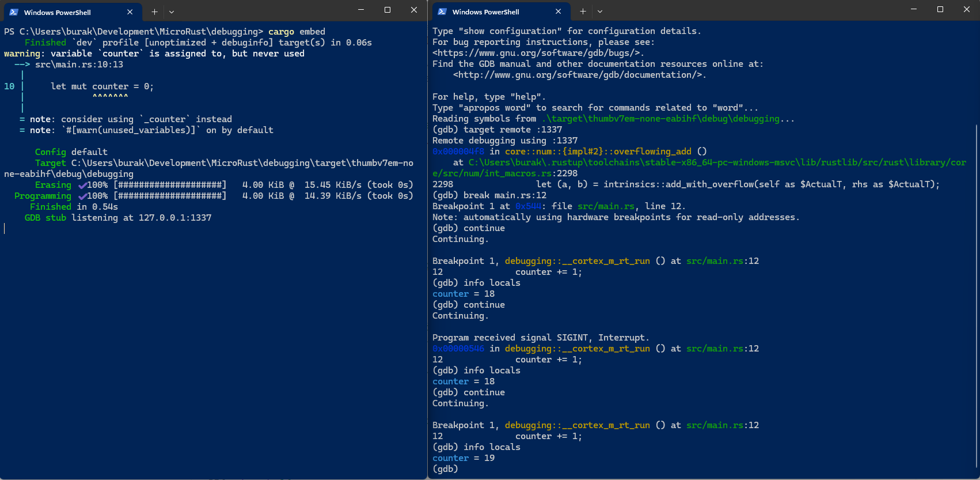
Task: Close the left PowerShell tab
Action: tap(130, 12)
